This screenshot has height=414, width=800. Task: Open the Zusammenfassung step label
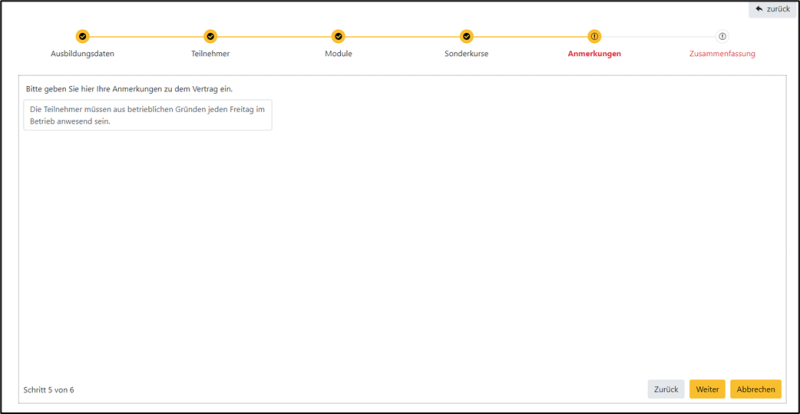(x=722, y=53)
